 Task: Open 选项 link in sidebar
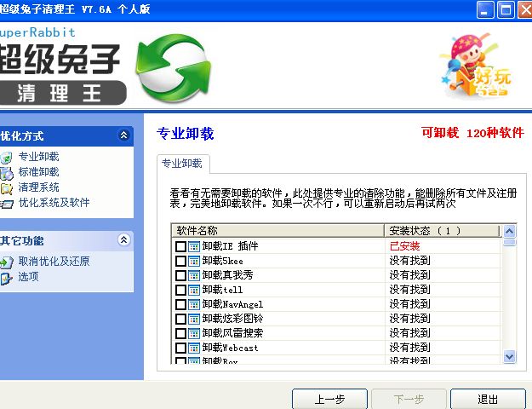pos(28,277)
